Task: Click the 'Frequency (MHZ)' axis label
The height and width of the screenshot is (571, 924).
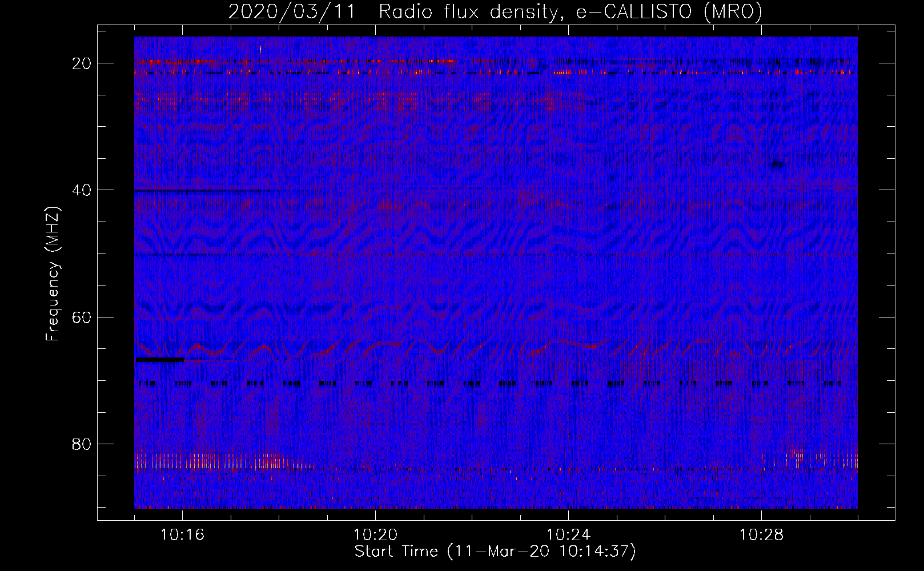Action: [x=53, y=274]
